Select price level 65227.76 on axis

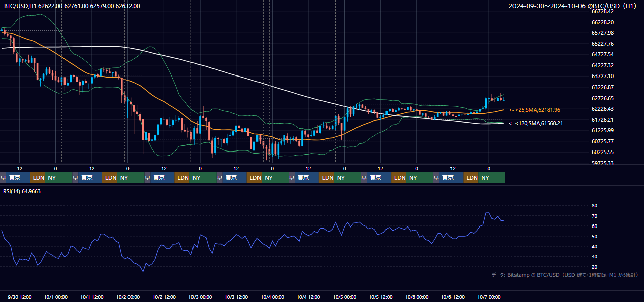click(x=602, y=44)
